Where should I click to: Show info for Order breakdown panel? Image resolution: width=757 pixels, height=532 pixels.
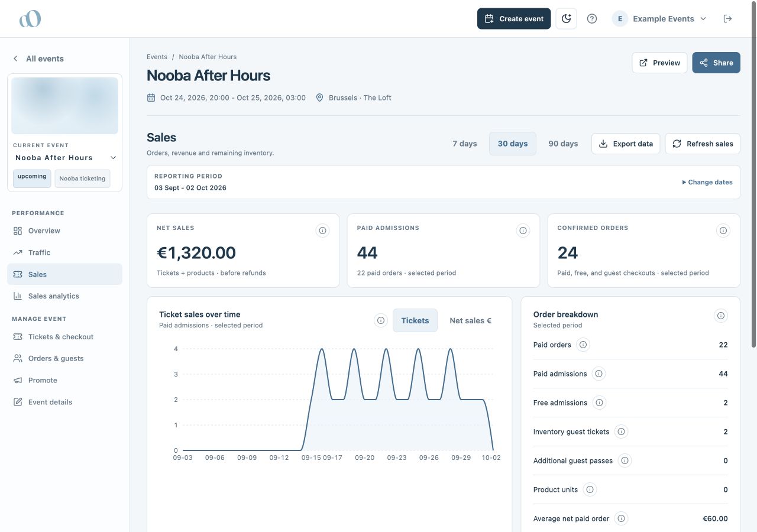721,316
